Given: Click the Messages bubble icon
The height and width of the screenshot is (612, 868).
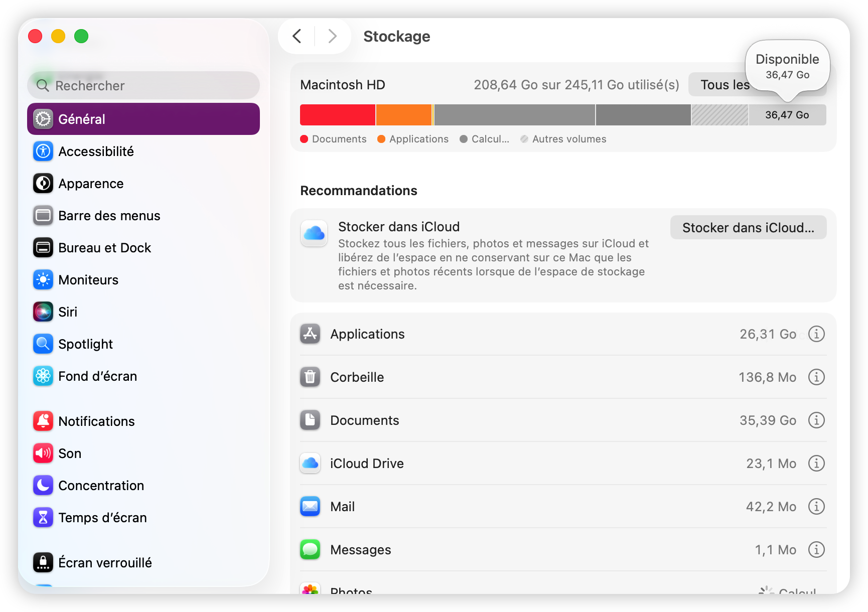Looking at the screenshot, I should pyautogui.click(x=310, y=549).
